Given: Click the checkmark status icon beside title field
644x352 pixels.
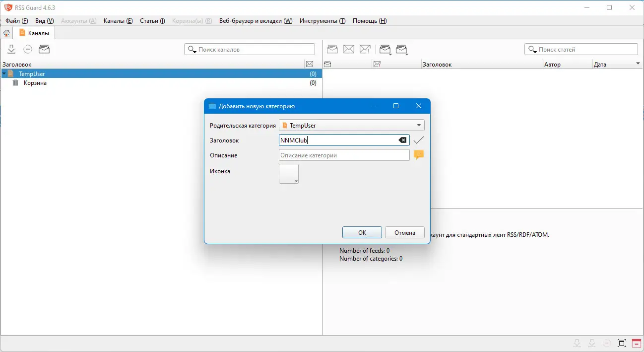Looking at the screenshot, I should (419, 141).
